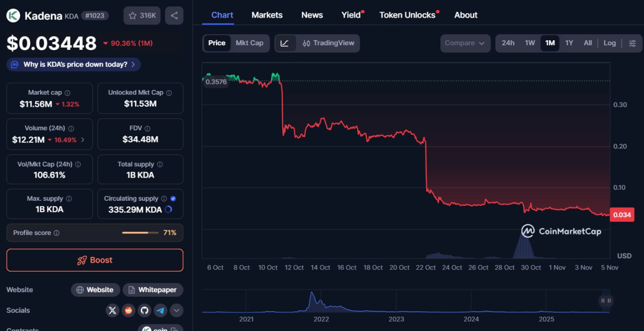644x331 pixels.
Task: Click the share icon next to watchlist
Action: 174,16
